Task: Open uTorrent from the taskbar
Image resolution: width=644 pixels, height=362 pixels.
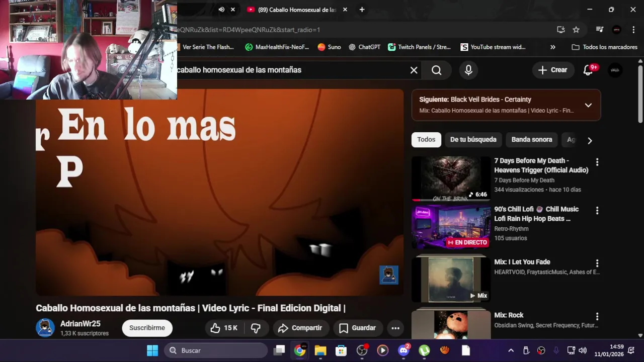Action: pos(424,350)
